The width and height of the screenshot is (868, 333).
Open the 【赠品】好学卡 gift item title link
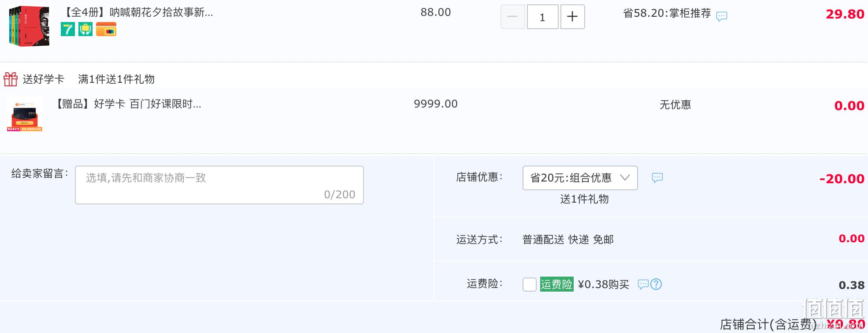[127, 104]
